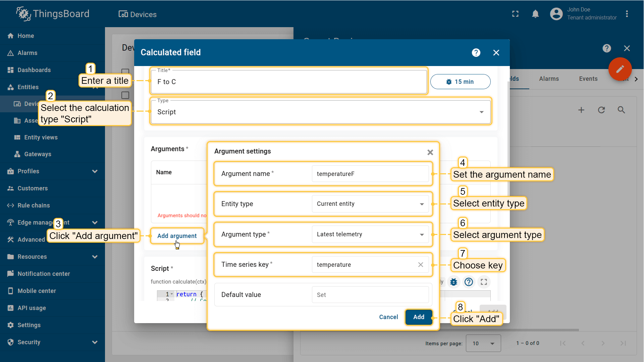Click the Add button in argument settings
This screenshot has height=362, width=644.
(x=419, y=317)
